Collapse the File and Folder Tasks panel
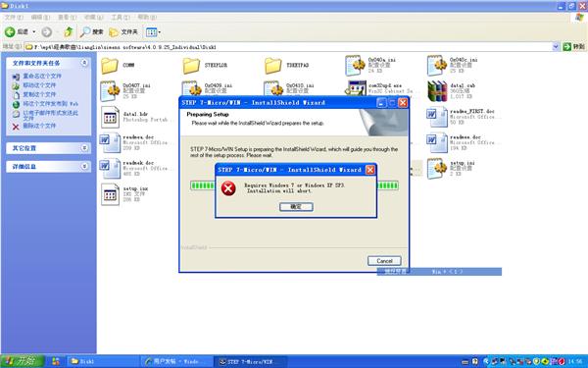588x368 pixels. tap(84, 63)
